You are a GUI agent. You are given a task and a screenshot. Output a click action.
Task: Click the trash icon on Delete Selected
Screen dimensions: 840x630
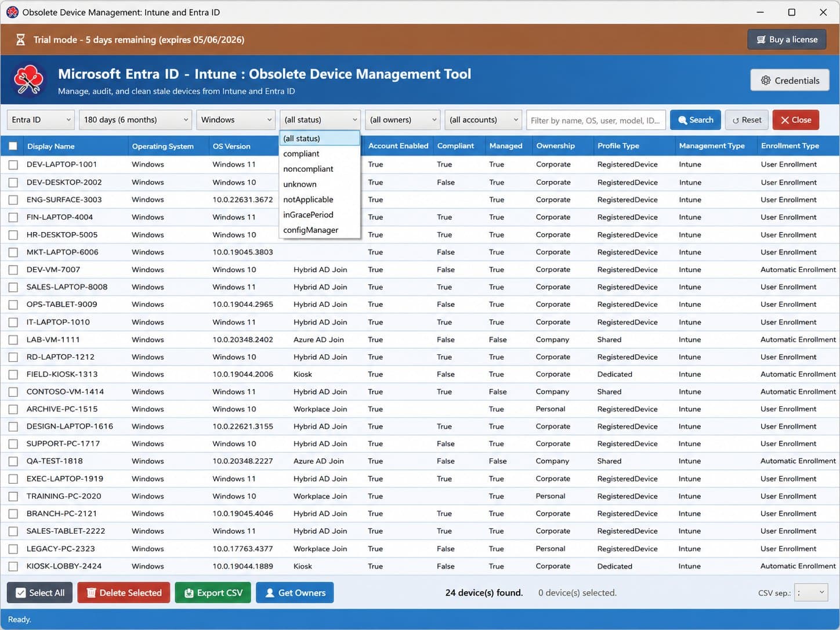[91, 593]
